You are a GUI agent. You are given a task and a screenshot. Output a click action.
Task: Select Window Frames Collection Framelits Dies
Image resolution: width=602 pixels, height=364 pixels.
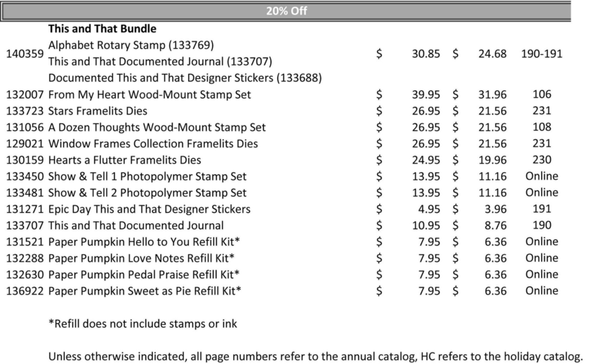coord(153,144)
